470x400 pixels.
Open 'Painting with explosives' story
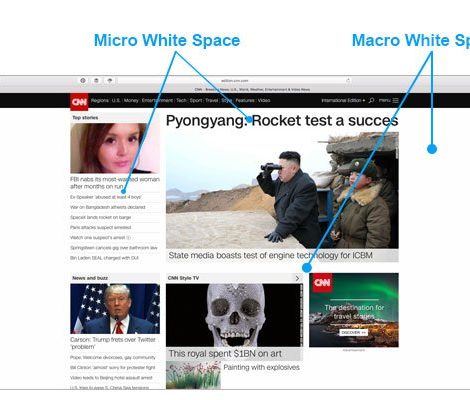(261, 367)
